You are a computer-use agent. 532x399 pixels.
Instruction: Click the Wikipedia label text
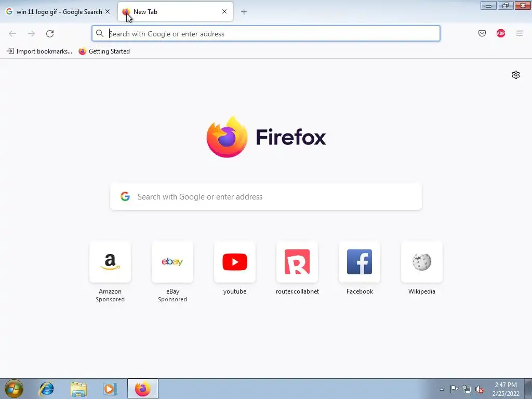point(422,291)
